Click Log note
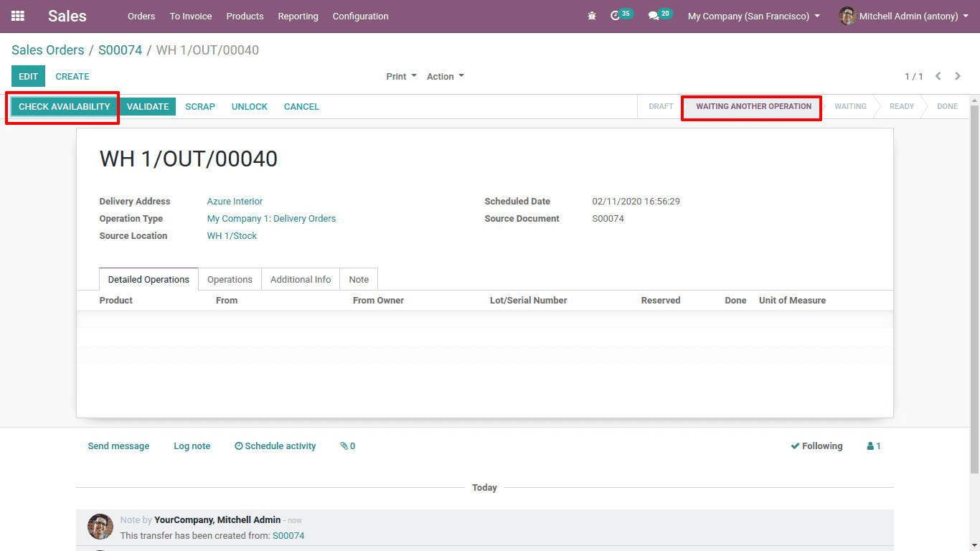This screenshot has width=980, height=551. [x=192, y=446]
